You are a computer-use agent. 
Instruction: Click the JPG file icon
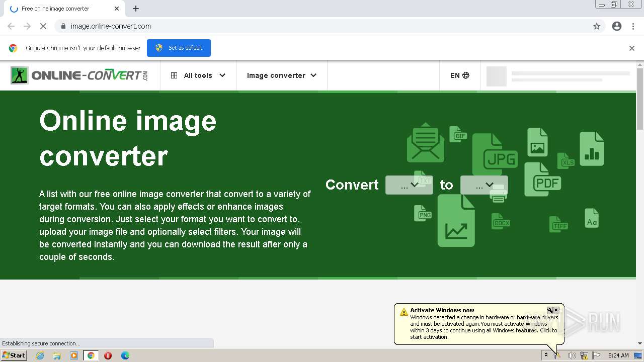(x=495, y=154)
